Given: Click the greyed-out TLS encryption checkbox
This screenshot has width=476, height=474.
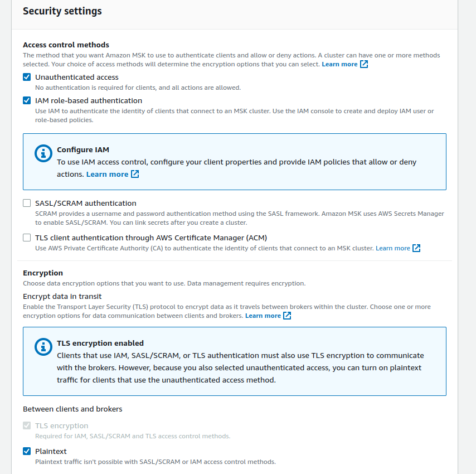Looking at the screenshot, I should 27,425.
